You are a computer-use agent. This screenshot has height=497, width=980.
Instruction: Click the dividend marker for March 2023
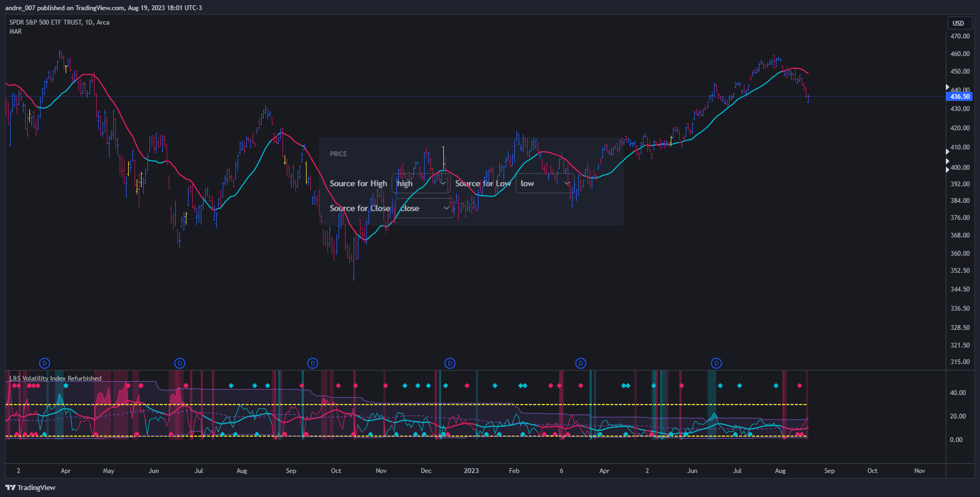point(581,364)
